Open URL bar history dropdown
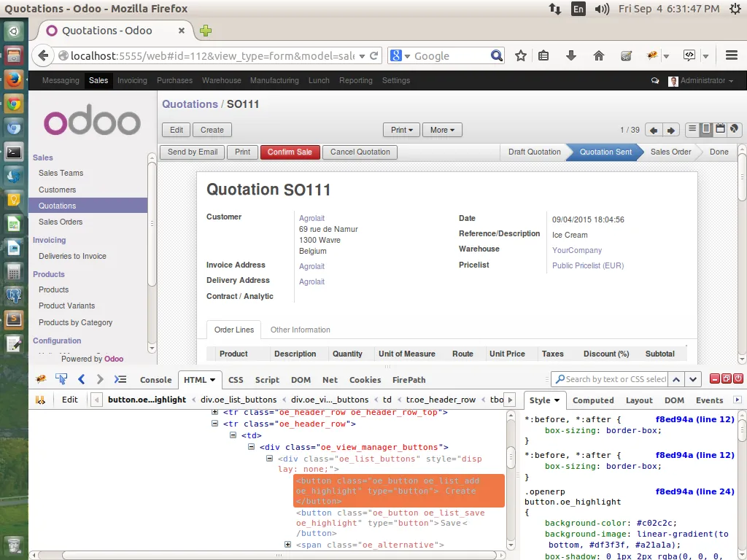The image size is (747, 560). 362,56
